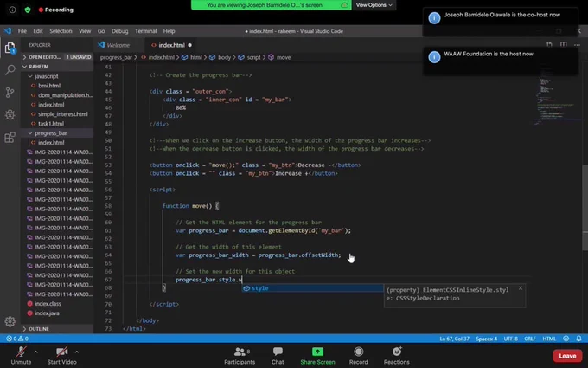Switch to the Welcome tab
Screen dimensions: 588x368
coord(119,45)
